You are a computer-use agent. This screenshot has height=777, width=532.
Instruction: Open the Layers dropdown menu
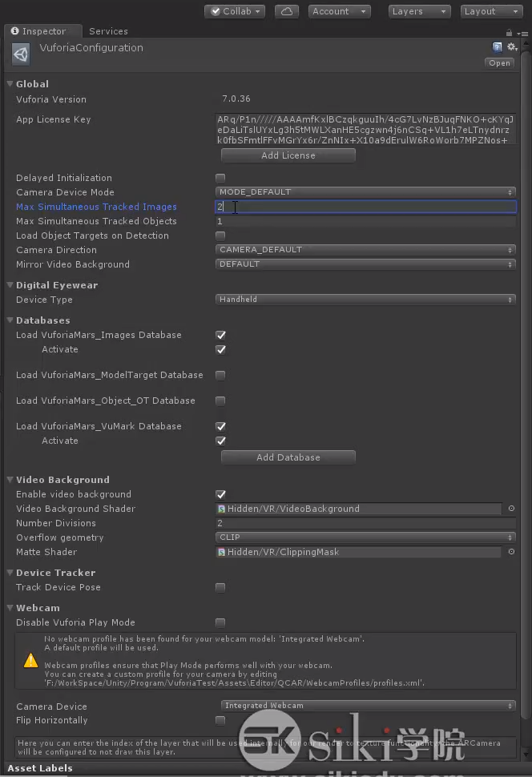tap(420, 11)
